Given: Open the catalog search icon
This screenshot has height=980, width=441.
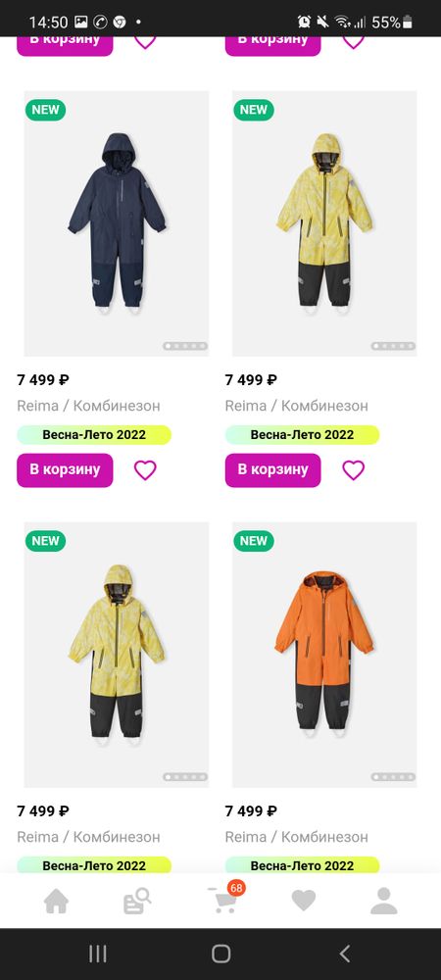Looking at the screenshot, I should 137,901.
